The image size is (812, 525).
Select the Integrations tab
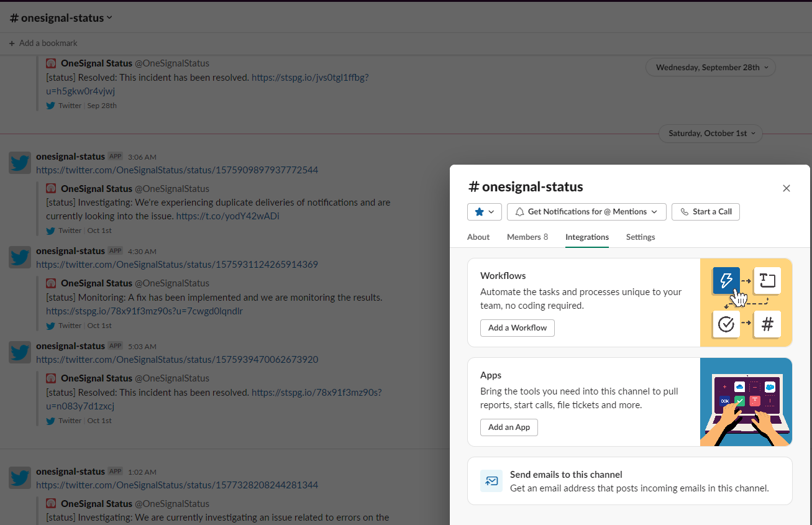(587, 237)
